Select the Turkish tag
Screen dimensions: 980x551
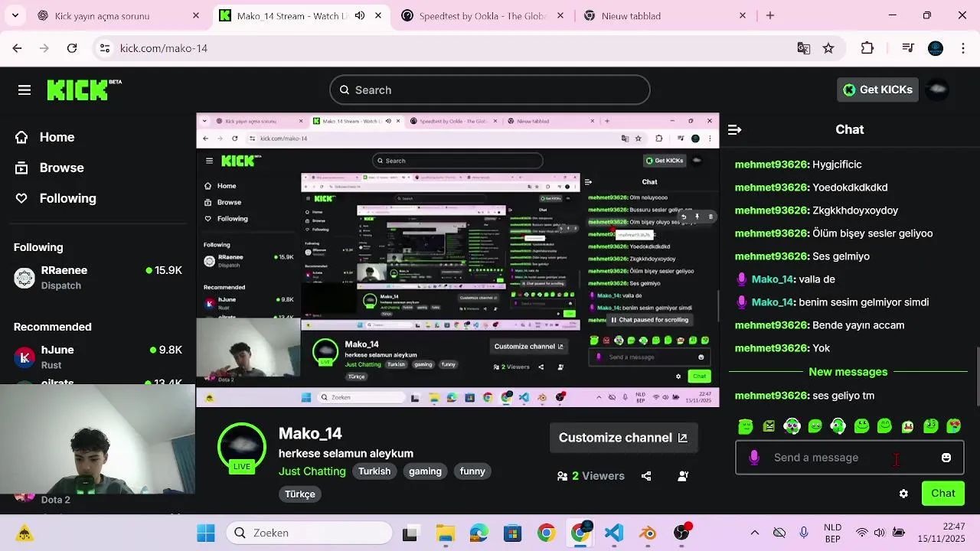(x=374, y=471)
